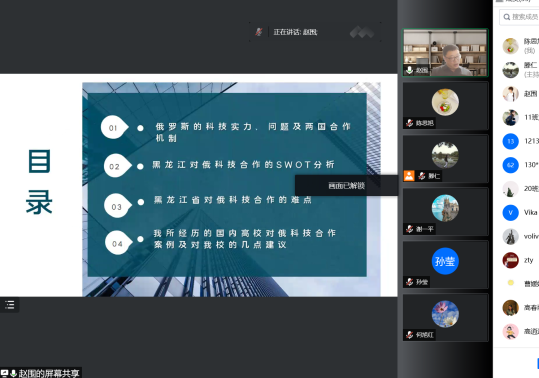Click the muted mic icon next to 孙莹
539x378 pixels.
[409, 282]
